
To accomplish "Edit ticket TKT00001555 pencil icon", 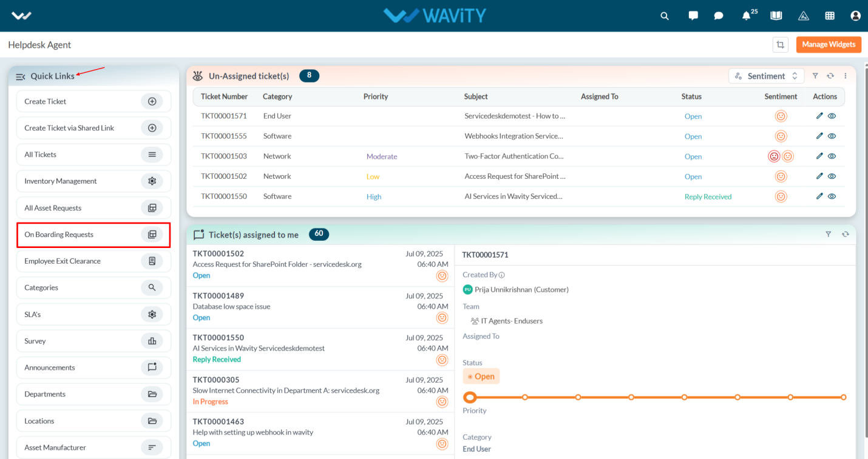I will 819,136.
